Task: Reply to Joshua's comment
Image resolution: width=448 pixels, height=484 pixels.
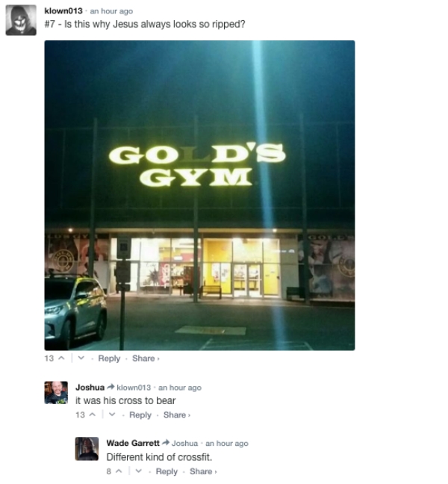Action: (x=140, y=415)
